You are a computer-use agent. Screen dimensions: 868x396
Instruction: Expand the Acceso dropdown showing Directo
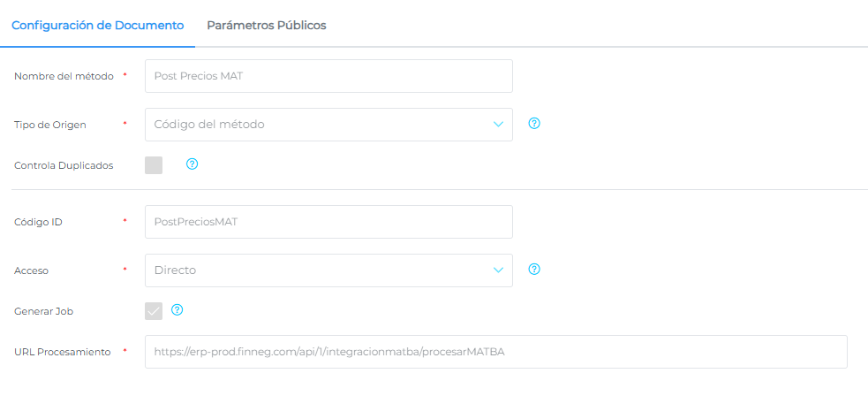pyautogui.click(x=328, y=270)
